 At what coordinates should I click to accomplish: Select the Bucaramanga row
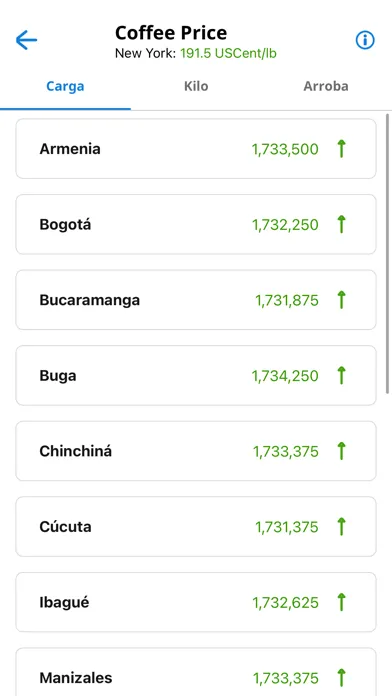pyautogui.click(x=196, y=300)
